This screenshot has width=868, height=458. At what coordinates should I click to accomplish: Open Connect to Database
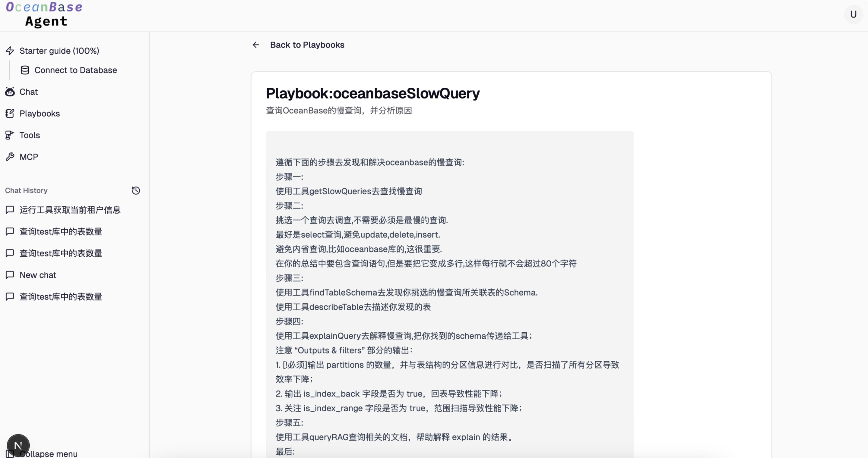coord(76,70)
